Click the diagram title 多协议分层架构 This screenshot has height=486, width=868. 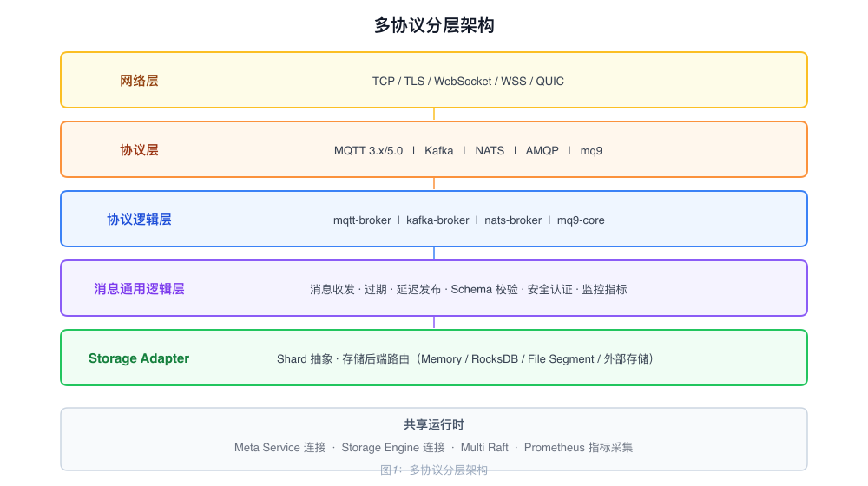[x=434, y=25]
